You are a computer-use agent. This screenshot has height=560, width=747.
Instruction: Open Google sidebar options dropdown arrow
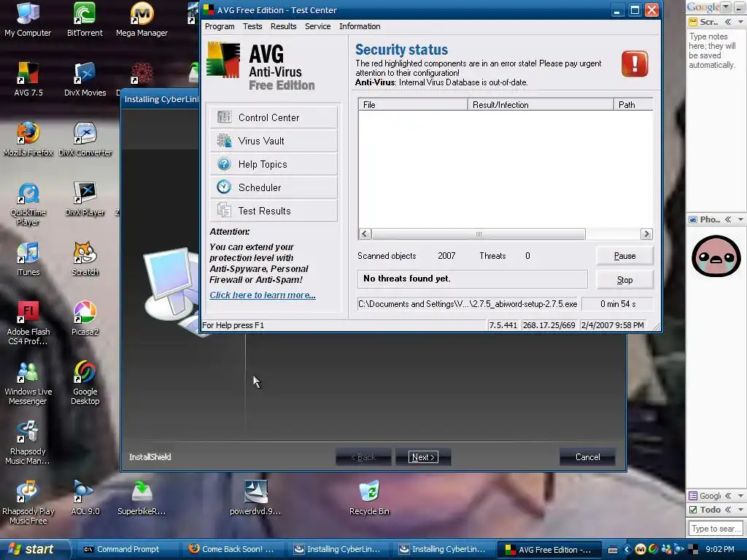(726, 7)
